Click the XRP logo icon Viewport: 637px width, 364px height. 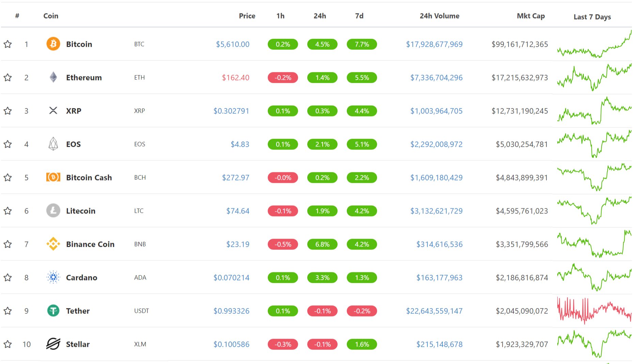pos(53,111)
